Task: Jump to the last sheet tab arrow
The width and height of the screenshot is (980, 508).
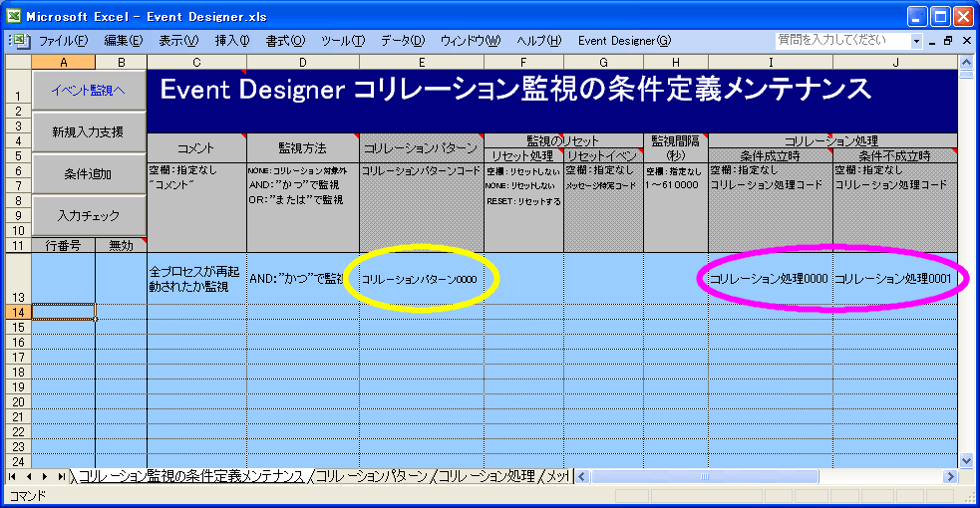Action: 61,477
